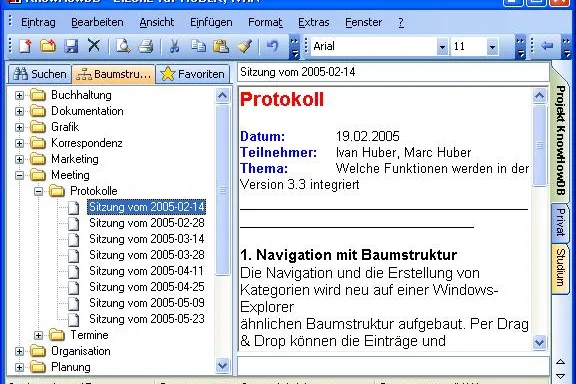576x384 pixels.
Task: Show more font toolbar options
Action: pos(520,47)
